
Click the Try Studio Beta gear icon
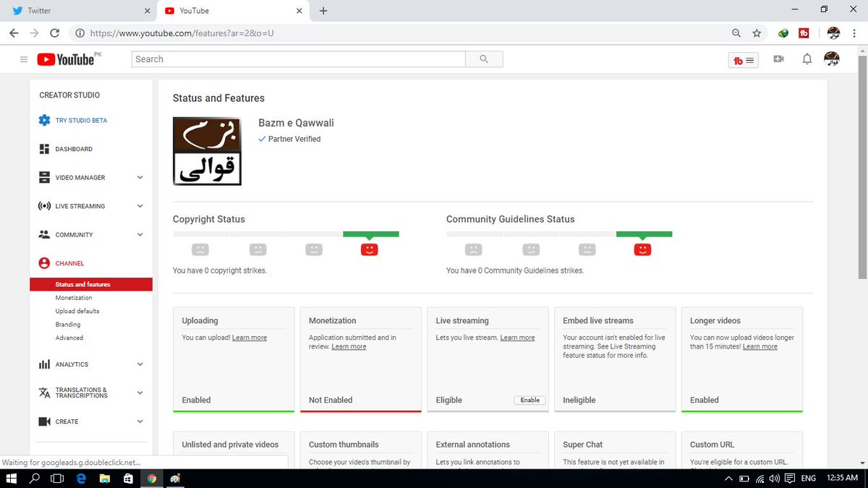click(44, 120)
